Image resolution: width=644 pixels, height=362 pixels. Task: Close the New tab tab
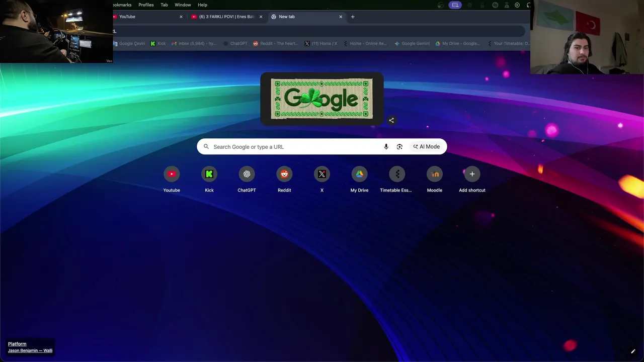(341, 17)
